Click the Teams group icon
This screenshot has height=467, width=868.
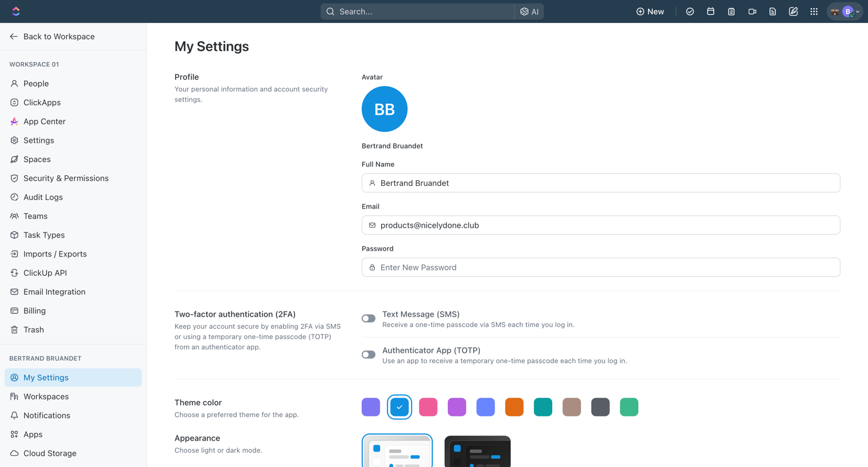[14, 216]
